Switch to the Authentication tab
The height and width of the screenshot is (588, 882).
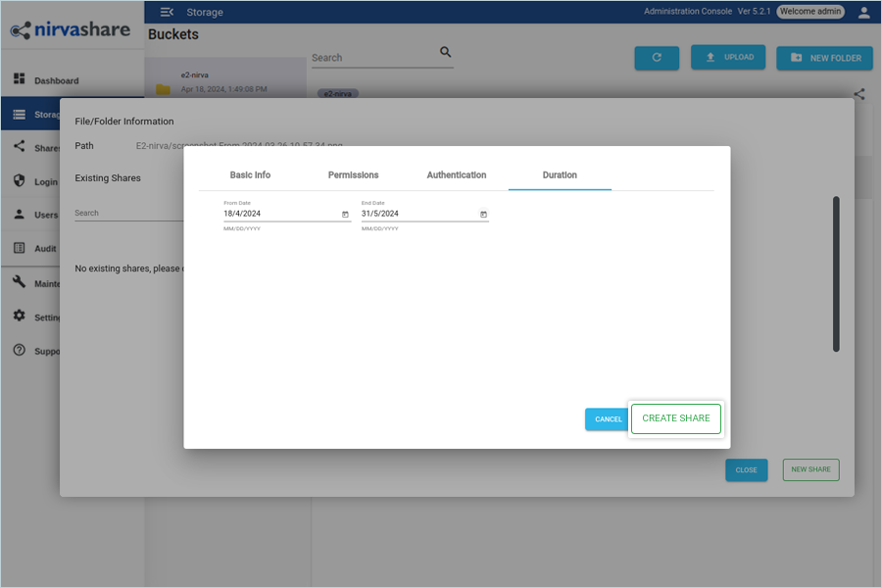click(x=456, y=175)
